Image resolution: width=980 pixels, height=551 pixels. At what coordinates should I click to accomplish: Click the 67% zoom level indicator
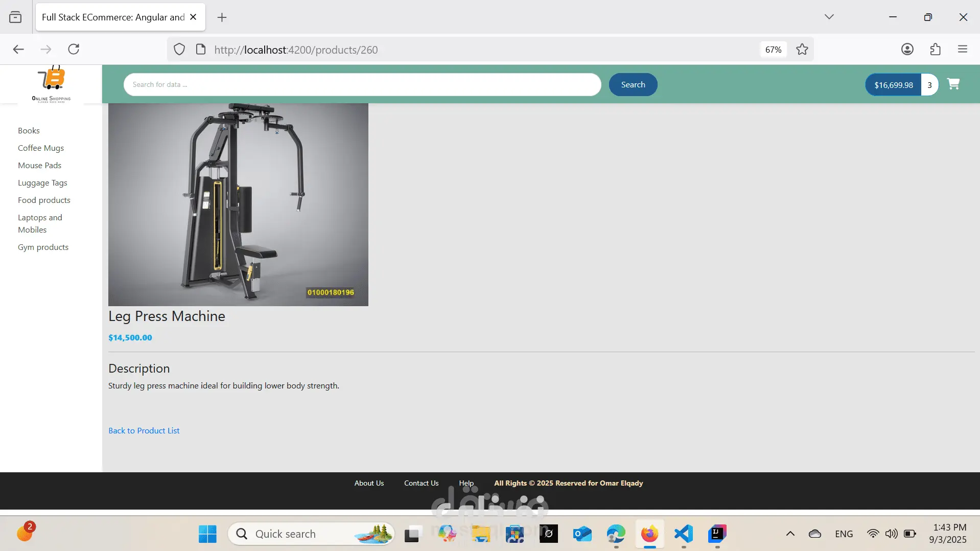coord(773,50)
